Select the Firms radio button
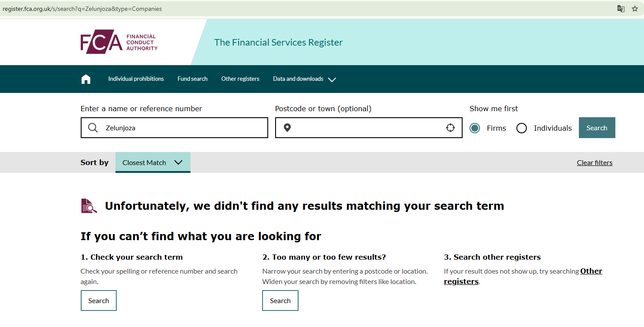Image resolution: width=644 pixels, height=327 pixels. [475, 128]
